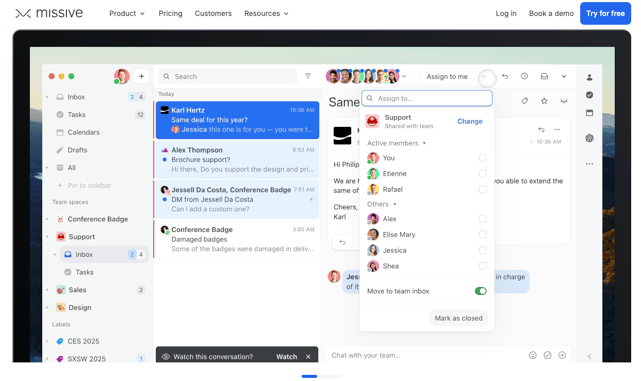This screenshot has height=381, width=641.
Task: Click the task checkmark icon in chat box
Action: (x=547, y=355)
